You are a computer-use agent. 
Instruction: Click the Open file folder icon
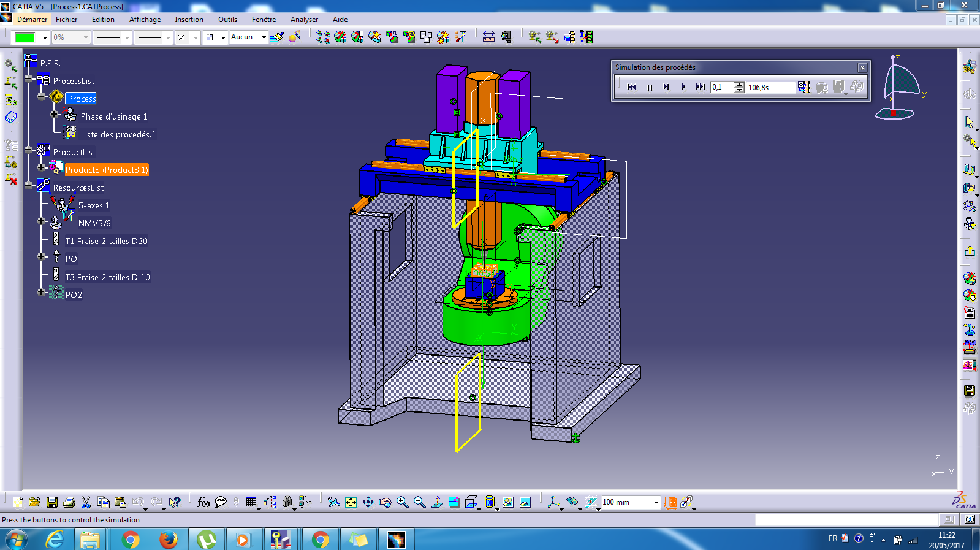tap(35, 503)
